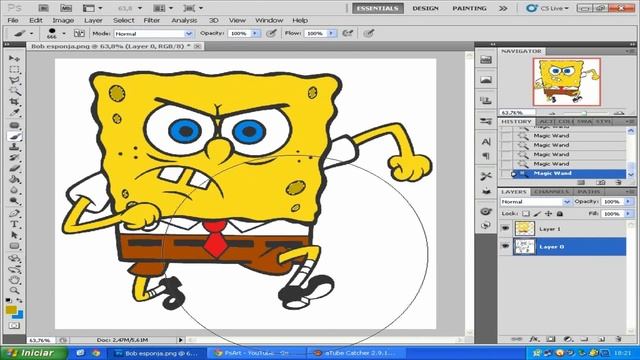Select the Pen tool
Screen dimensions: 640x360
coord(14,213)
